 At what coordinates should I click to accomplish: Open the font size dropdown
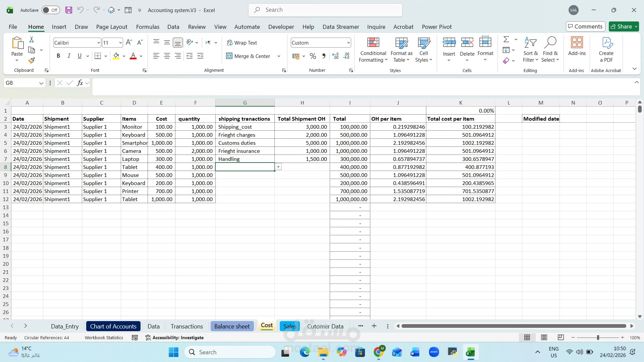[x=120, y=43]
